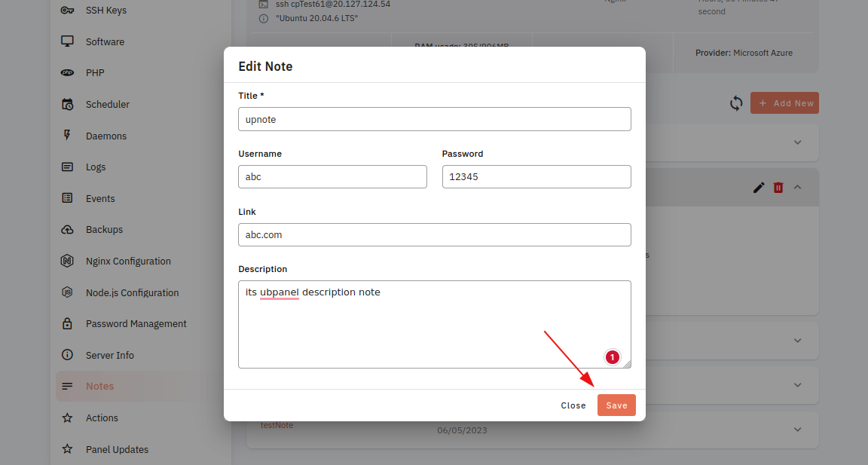Click the PHP logo icon in sidebar

click(67, 72)
